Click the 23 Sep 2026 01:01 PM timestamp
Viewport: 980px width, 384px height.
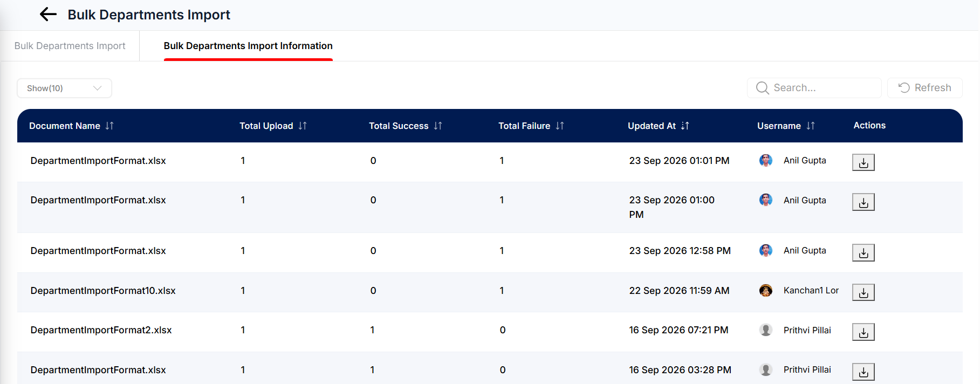click(x=679, y=161)
